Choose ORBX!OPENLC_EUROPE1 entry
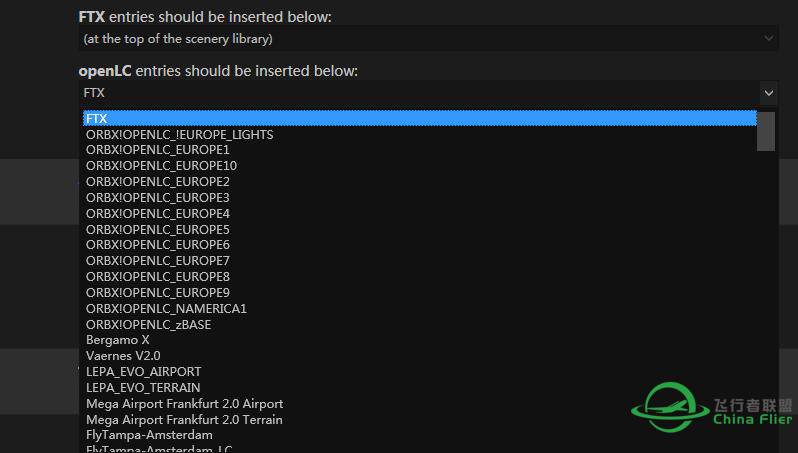The image size is (798, 453). point(158,150)
